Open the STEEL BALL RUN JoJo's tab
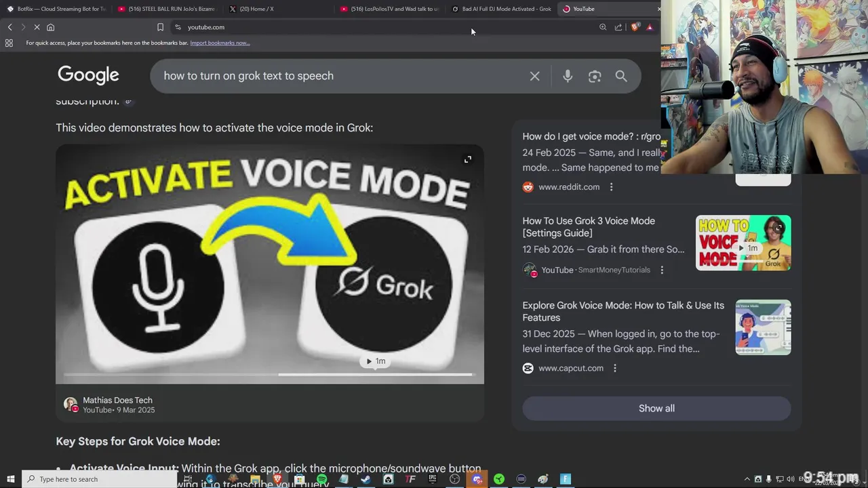This screenshot has width=868, height=488. 167,9
